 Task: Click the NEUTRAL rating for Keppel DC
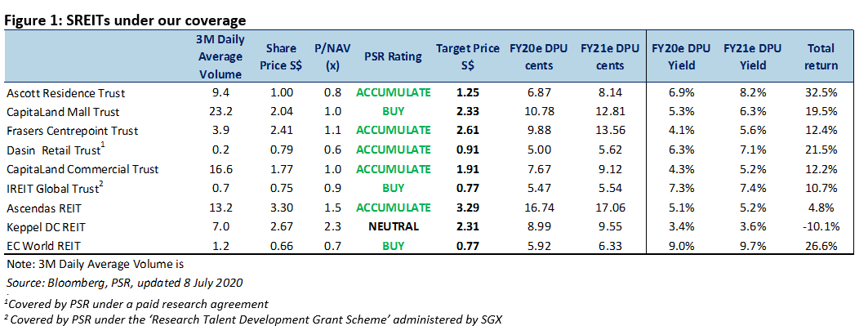pos(393,226)
